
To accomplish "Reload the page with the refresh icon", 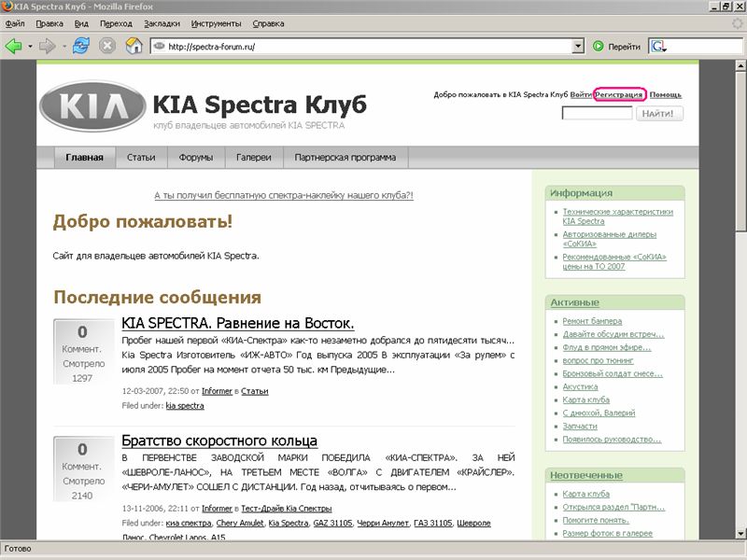I will 81,46.
